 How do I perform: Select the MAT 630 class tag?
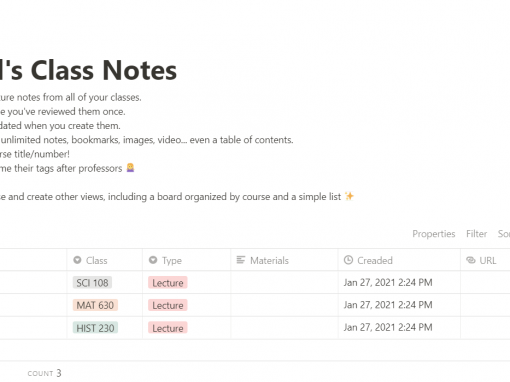(x=95, y=305)
